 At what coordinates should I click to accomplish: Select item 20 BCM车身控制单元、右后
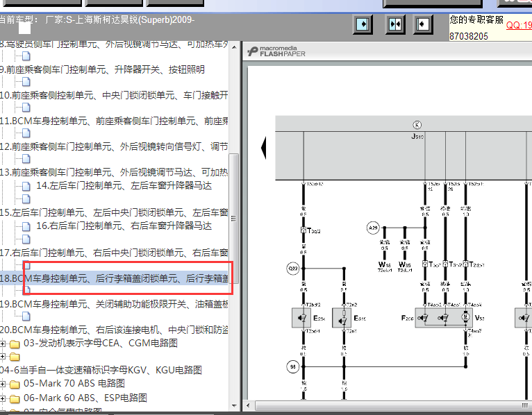pyautogui.click(x=114, y=330)
